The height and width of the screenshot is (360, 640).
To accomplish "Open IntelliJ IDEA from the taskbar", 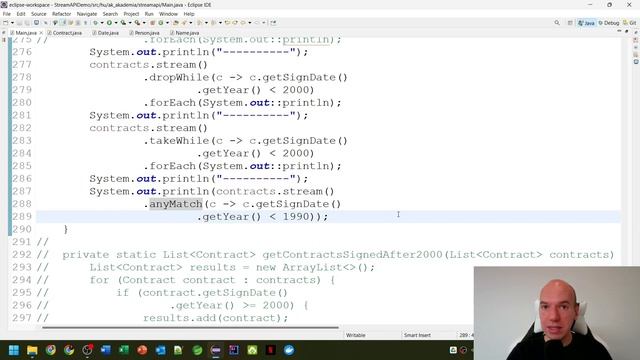I will point(234,350).
